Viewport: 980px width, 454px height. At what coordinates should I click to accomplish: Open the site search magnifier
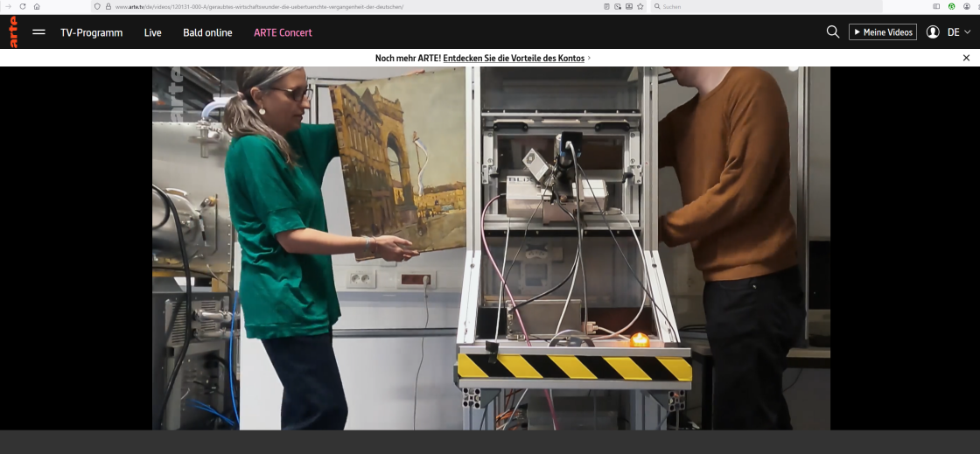click(x=832, y=32)
